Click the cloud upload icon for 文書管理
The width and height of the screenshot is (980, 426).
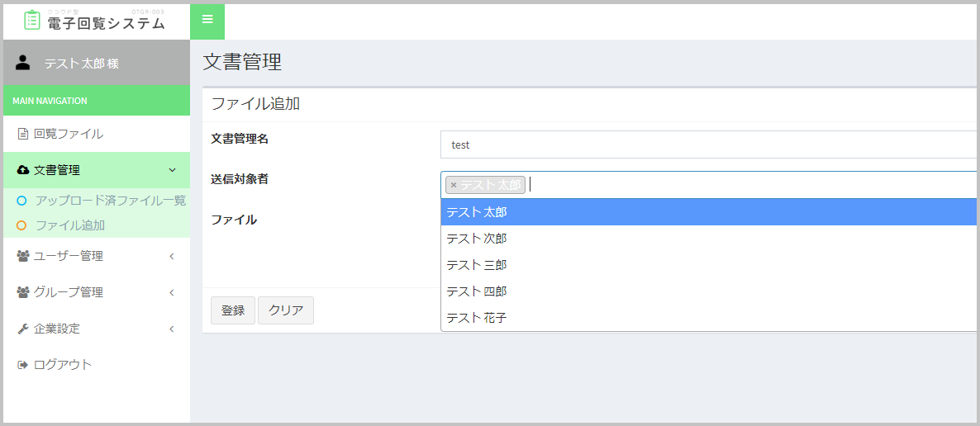click(23, 170)
